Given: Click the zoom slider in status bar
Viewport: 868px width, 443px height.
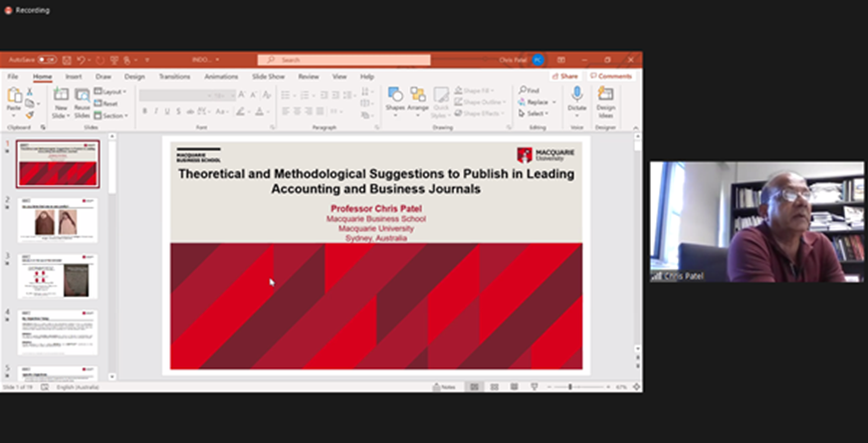Looking at the screenshot, I should pyautogui.click(x=570, y=386).
